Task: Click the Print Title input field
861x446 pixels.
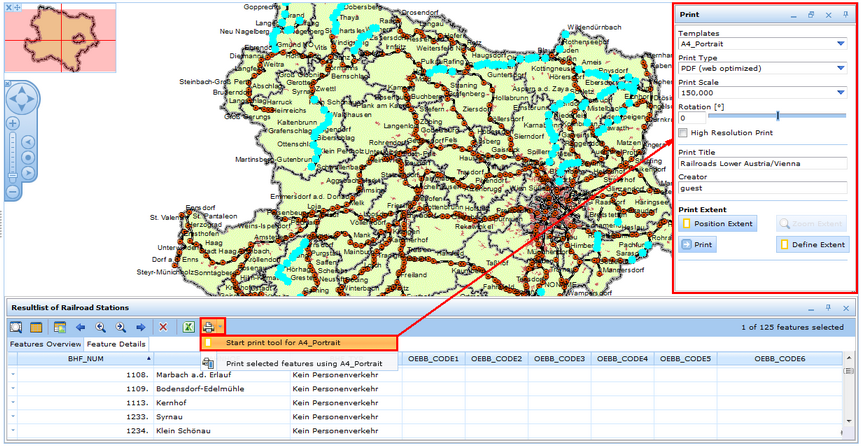Action: point(762,162)
